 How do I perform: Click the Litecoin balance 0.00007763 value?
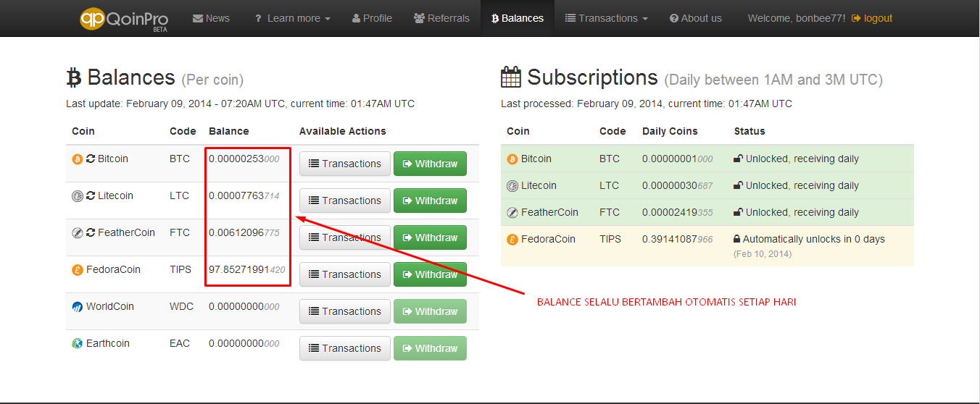[x=244, y=195]
